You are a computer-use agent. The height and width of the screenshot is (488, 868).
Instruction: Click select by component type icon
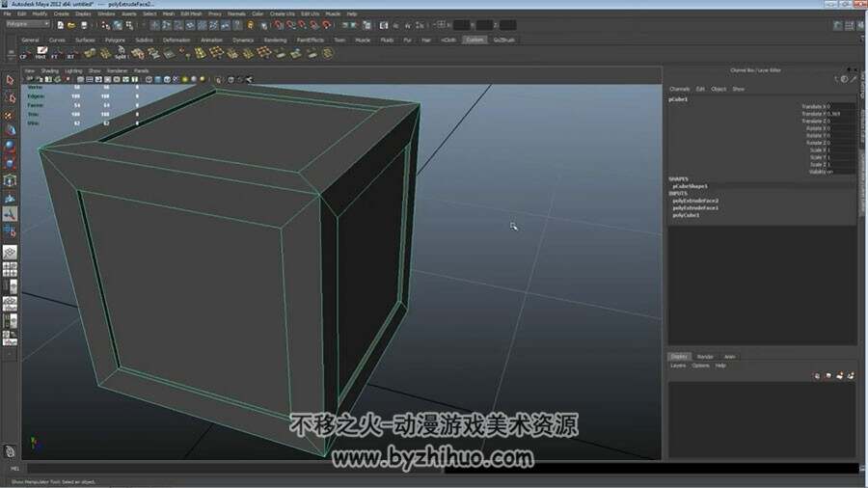(x=129, y=25)
